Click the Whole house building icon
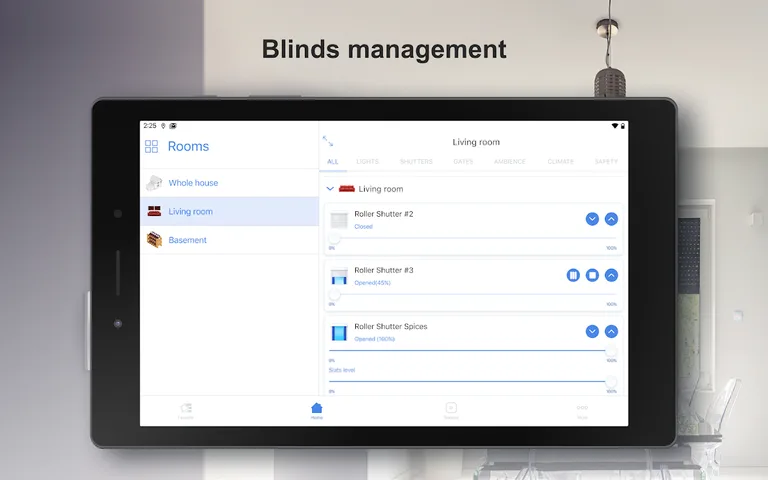Screen dimensions: 768x480 tap(154, 183)
